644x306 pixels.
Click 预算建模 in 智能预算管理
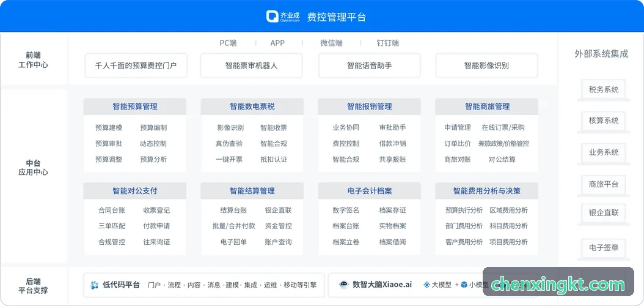109,127
